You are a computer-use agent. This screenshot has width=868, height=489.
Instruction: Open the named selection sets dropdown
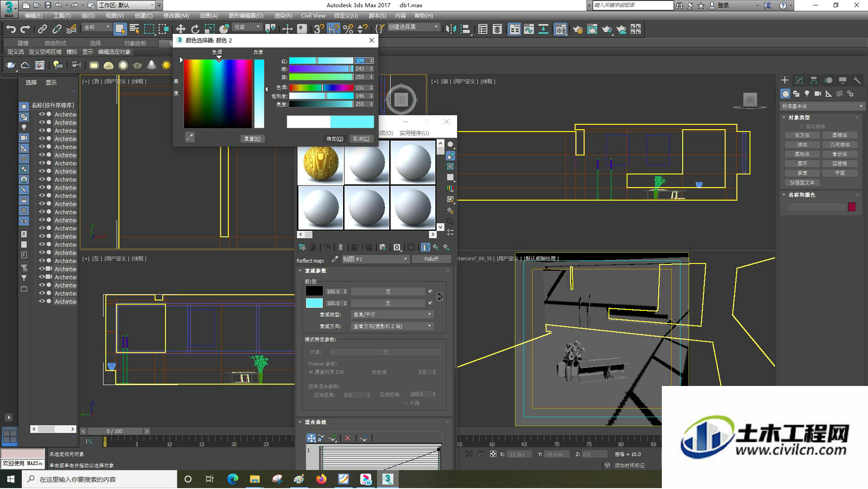pos(413,27)
